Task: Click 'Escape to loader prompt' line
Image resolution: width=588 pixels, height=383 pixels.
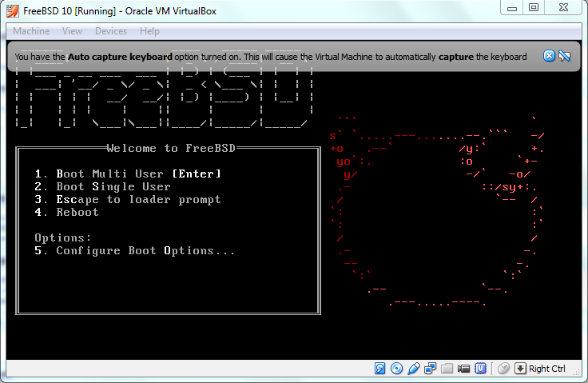Action: click(128, 199)
